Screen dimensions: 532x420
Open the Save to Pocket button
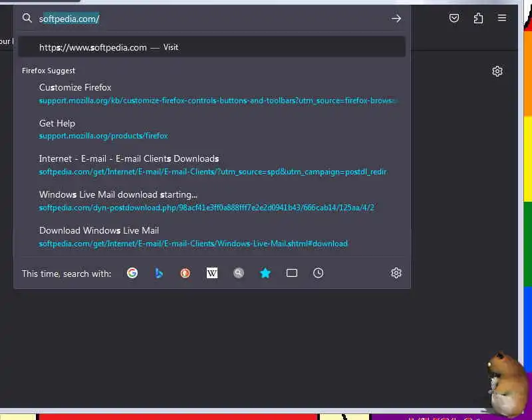pyautogui.click(x=454, y=18)
